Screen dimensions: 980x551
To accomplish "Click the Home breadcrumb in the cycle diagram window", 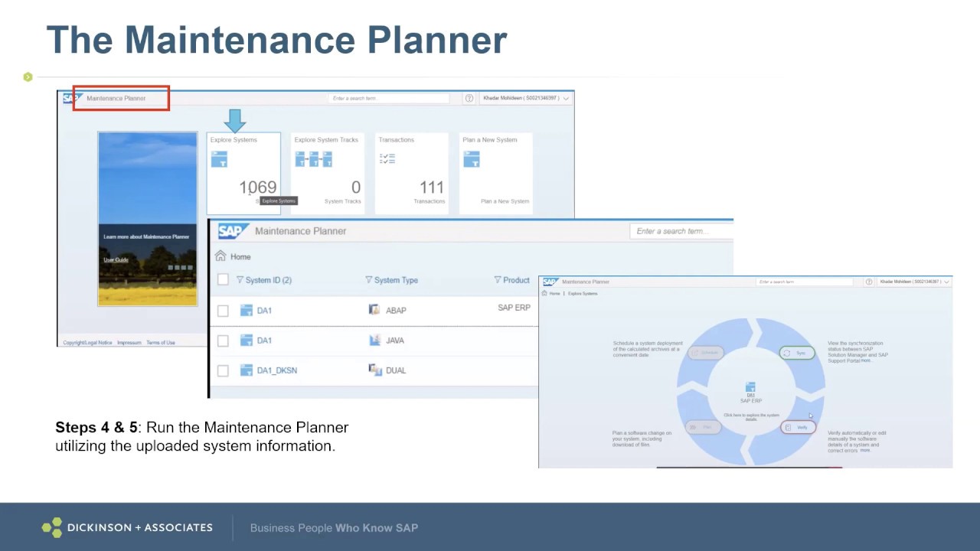I will pos(555,293).
